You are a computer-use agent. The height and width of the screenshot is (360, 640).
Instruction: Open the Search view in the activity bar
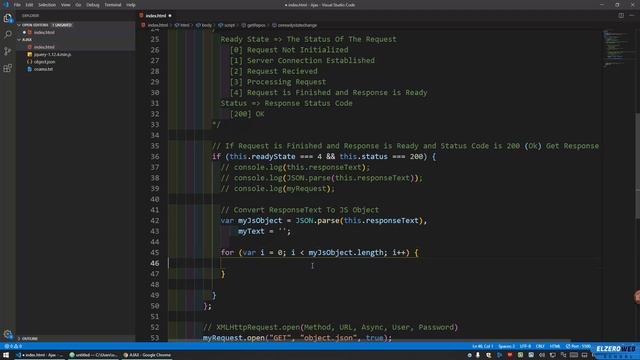click(x=8, y=34)
